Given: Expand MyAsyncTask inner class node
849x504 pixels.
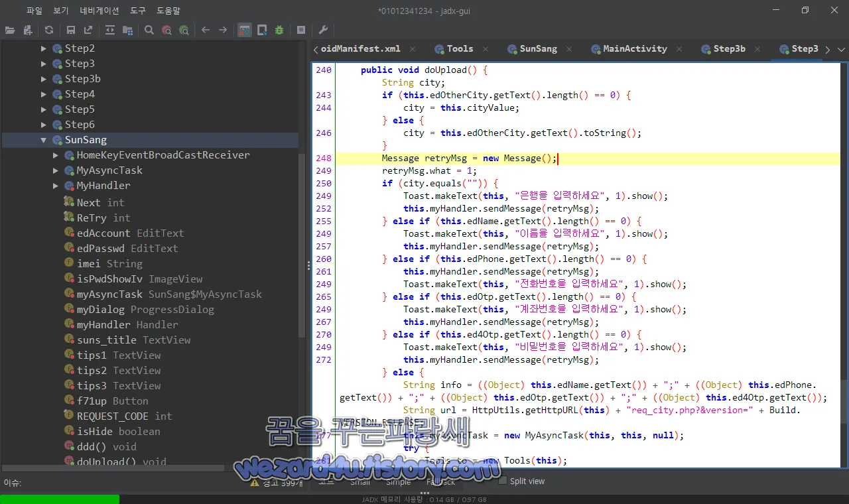Looking at the screenshot, I should point(56,170).
